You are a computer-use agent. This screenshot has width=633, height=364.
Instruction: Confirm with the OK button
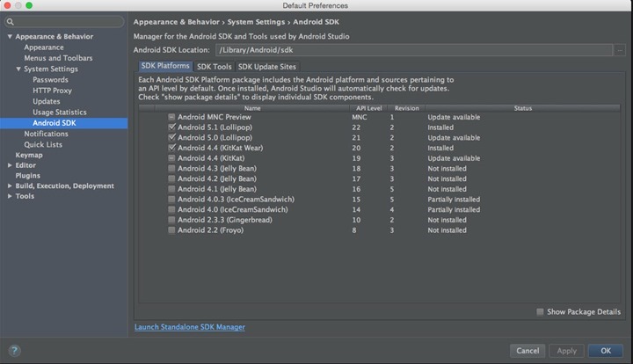606,351
